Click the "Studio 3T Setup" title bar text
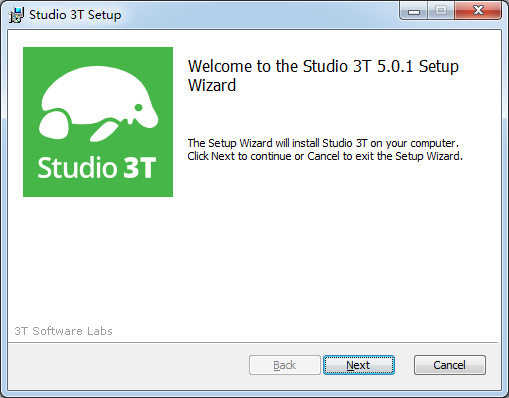The image size is (509, 398). pyautogui.click(x=75, y=15)
